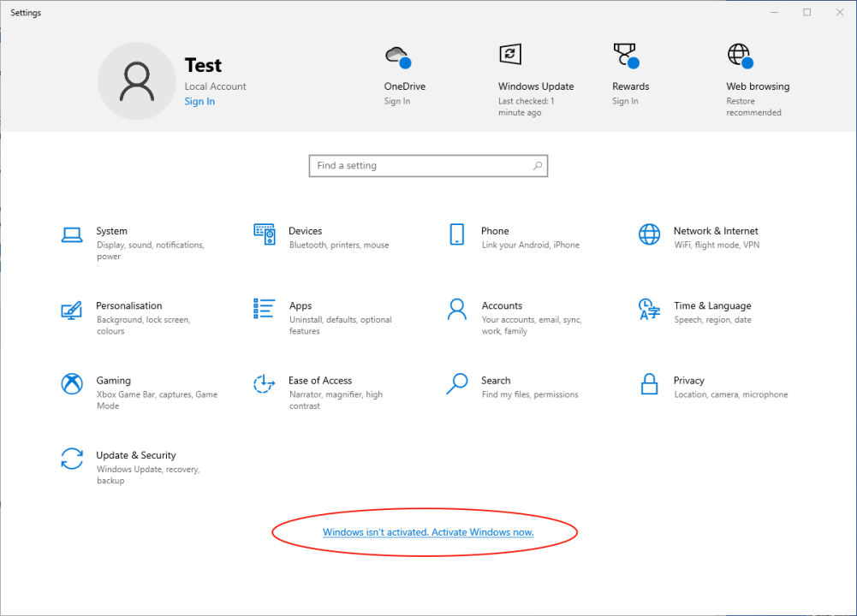Open Ease of Access icon
This screenshot has width=857, height=616.
[x=265, y=384]
